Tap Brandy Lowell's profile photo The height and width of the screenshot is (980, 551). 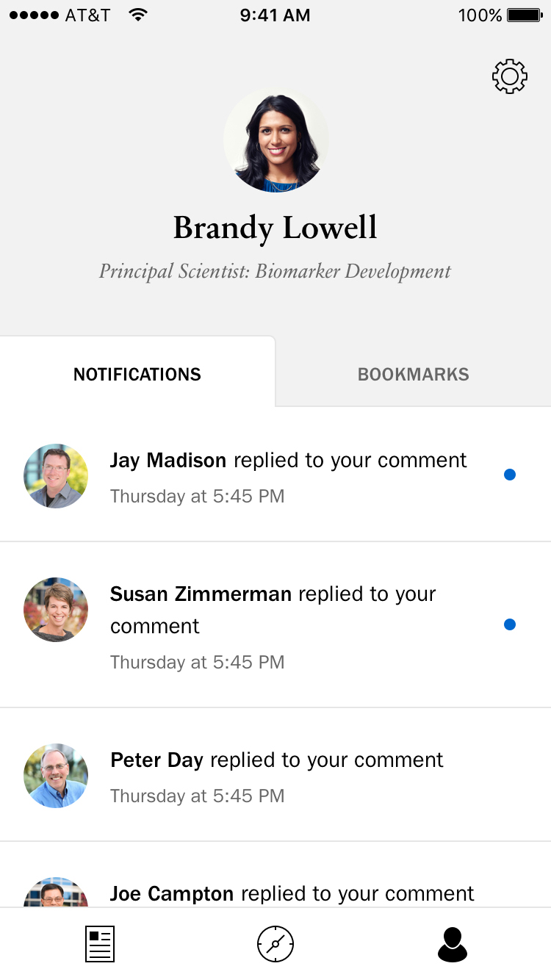pyautogui.click(x=275, y=141)
